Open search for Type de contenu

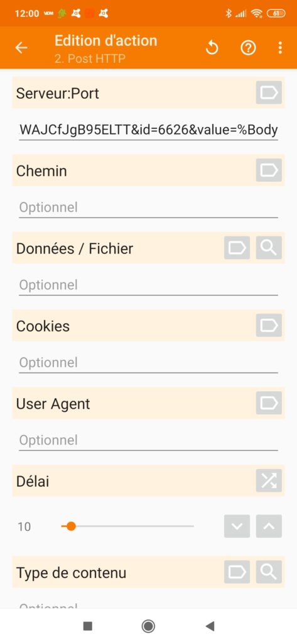269,572
